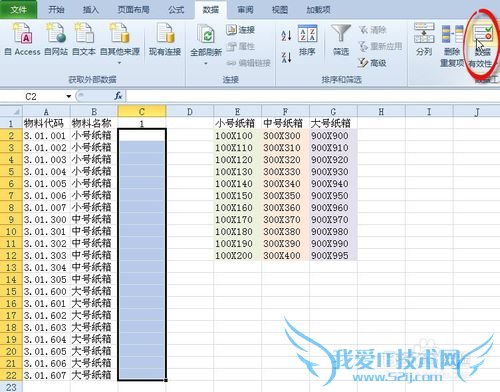Select row 12 header
Screen dimensions: 500x392
click(x=11, y=255)
